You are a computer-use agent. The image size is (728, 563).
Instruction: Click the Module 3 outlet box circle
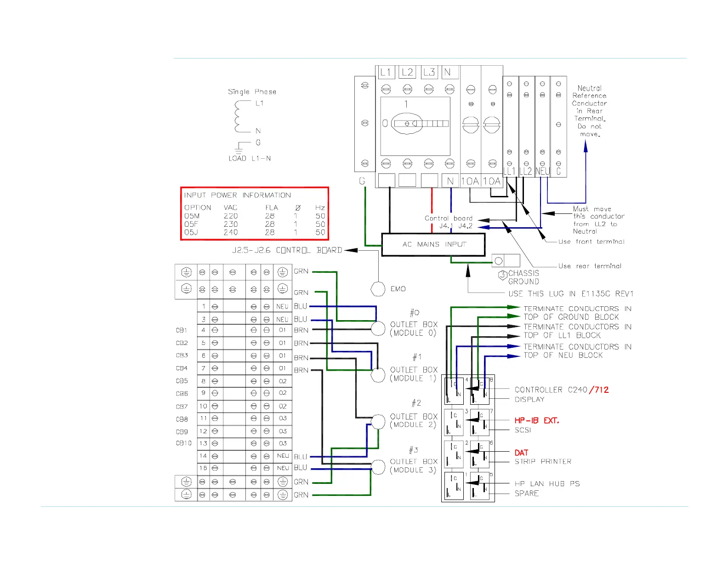[x=378, y=466]
